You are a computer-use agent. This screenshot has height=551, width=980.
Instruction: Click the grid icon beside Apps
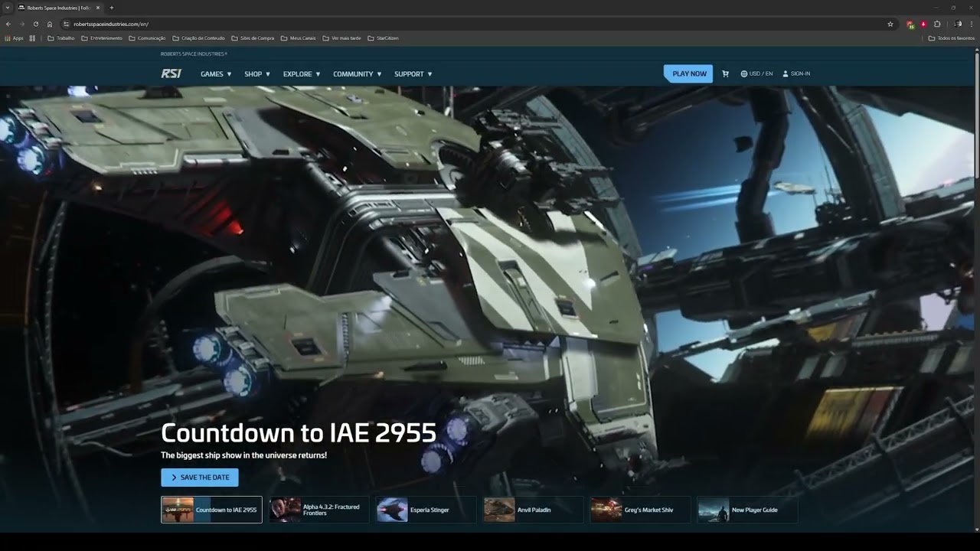[32, 37]
